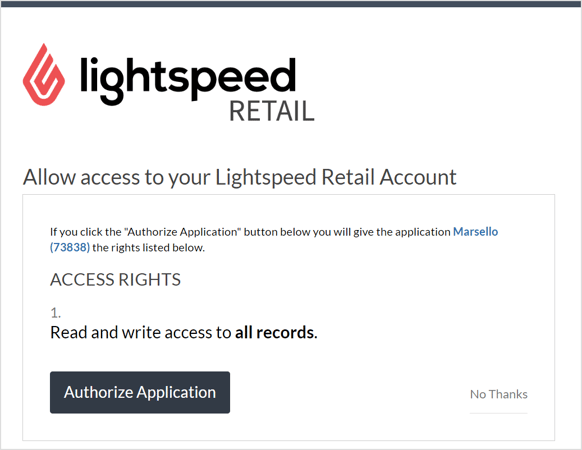
Task: Authorize the application with the dark button
Action: pos(140,392)
